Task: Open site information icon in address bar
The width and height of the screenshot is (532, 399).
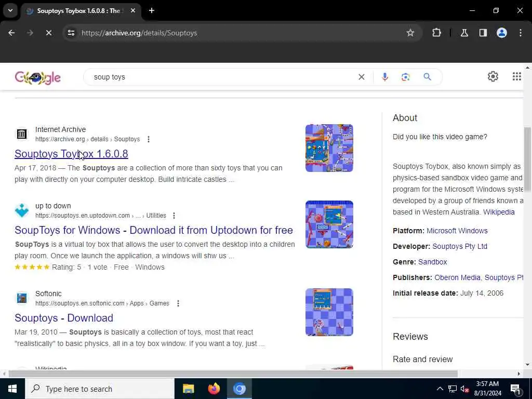Action: click(71, 33)
